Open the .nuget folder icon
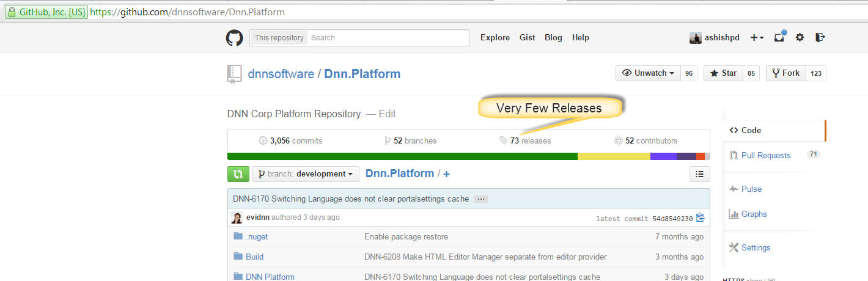Screen dimensions: 868x281 pyautogui.click(x=238, y=236)
